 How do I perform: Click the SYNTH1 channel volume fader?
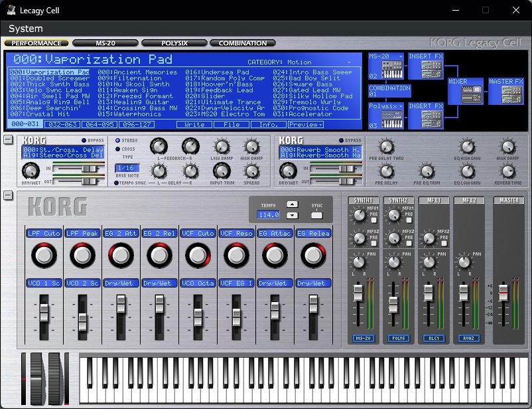[358, 293]
